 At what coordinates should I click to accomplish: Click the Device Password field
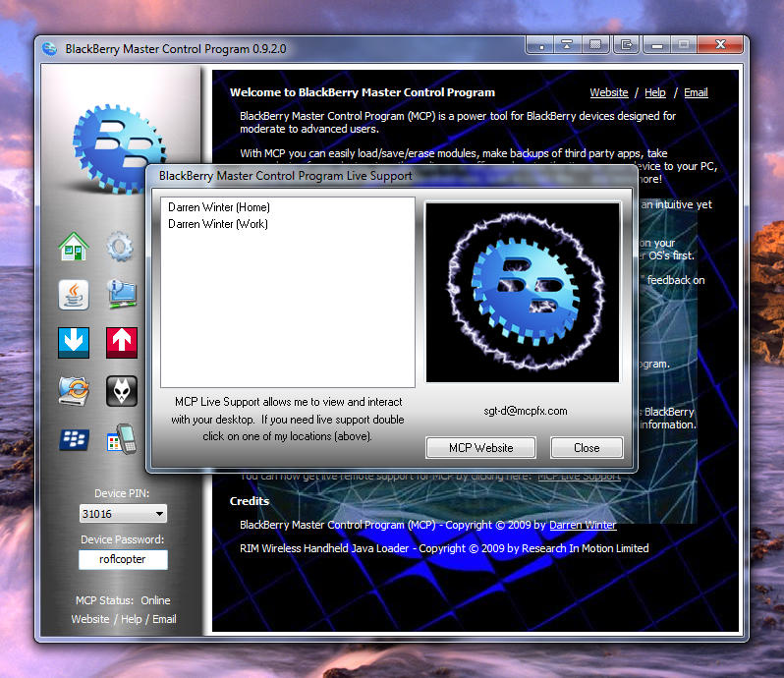click(123, 560)
